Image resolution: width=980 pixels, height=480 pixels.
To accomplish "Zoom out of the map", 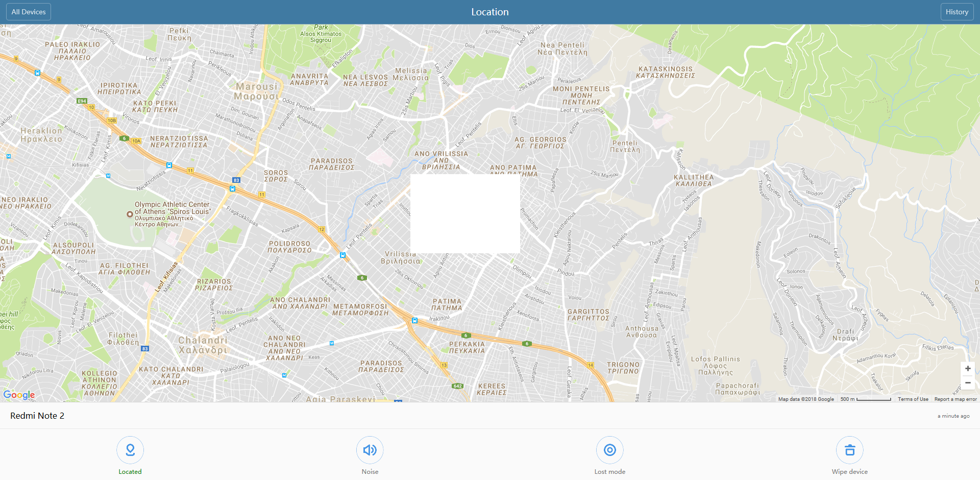I will pos(968,383).
